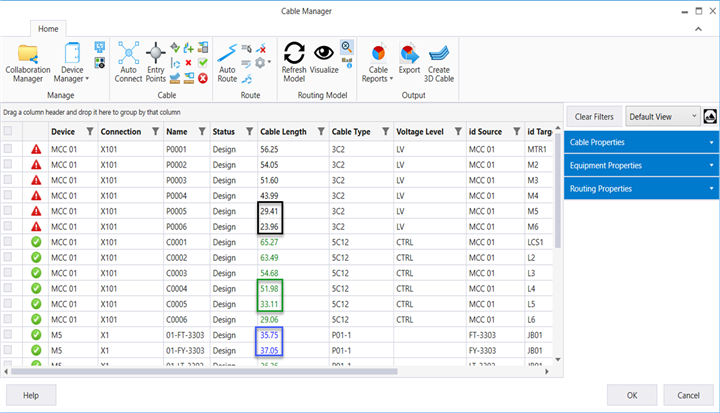Confirm with the OK button

(x=632, y=395)
